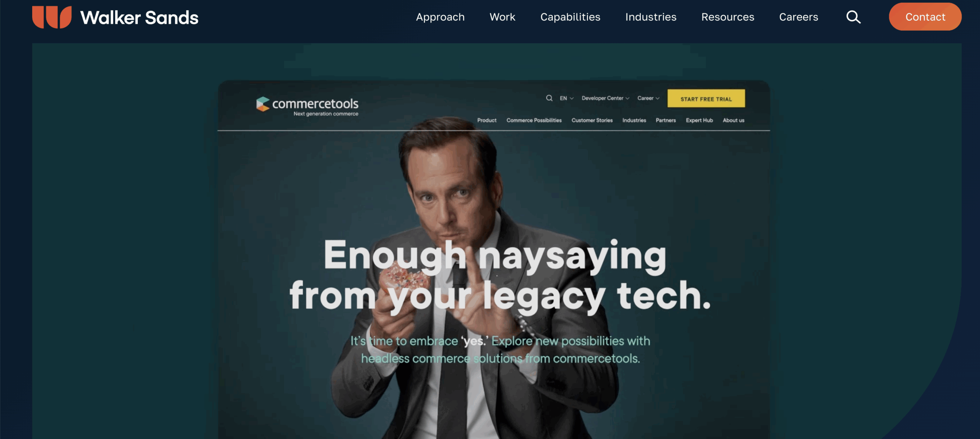This screenshot has height=439, width=980.
Task: Open the Approach menu item
Action: 440,17
